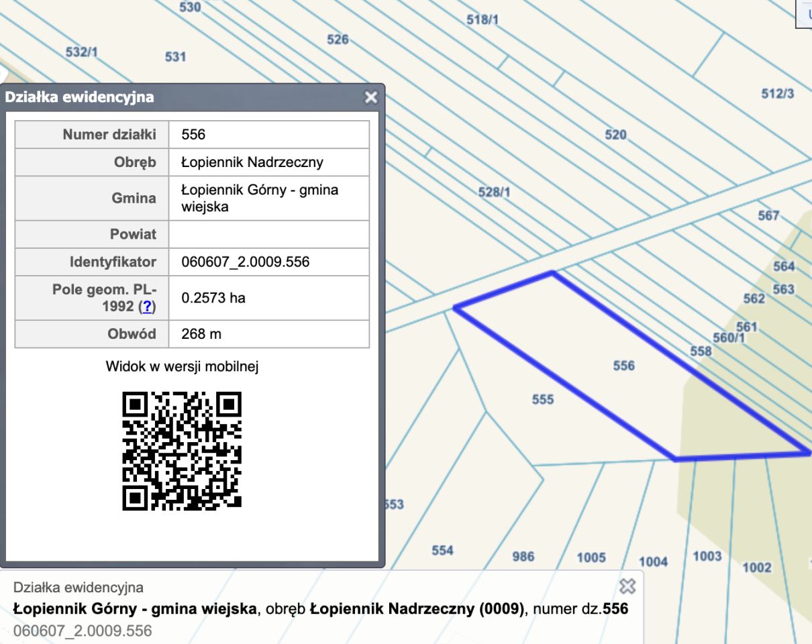Click parcel label 1004 on the map
812x644 pixels.
point(653,561)
